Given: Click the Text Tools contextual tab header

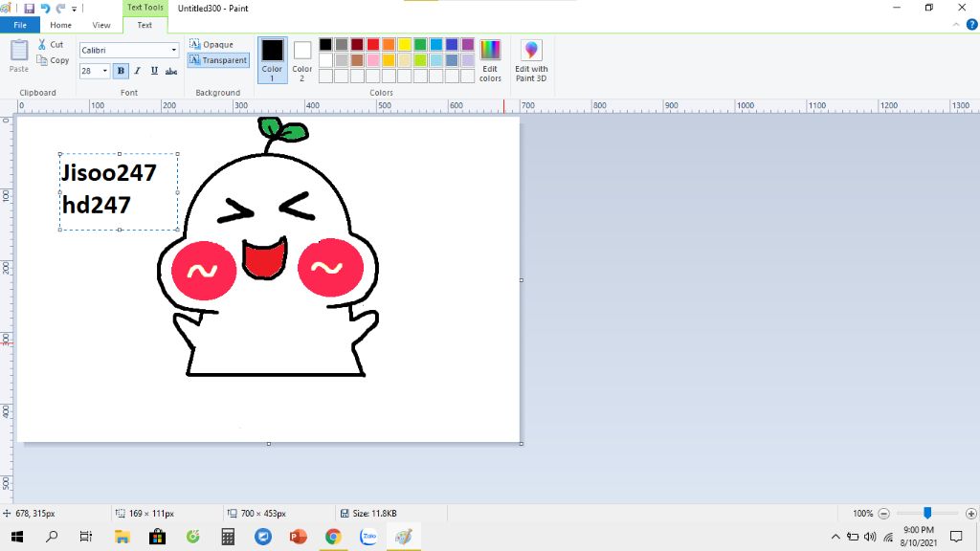Looking at the screenshot, I should tap(145, 8).
